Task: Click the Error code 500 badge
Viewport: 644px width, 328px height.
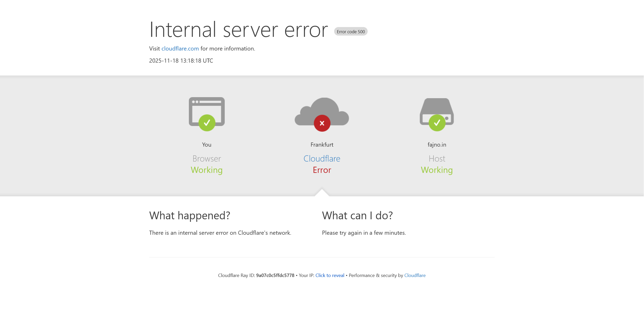Action: pyautogui.click(x=351, y=32)
